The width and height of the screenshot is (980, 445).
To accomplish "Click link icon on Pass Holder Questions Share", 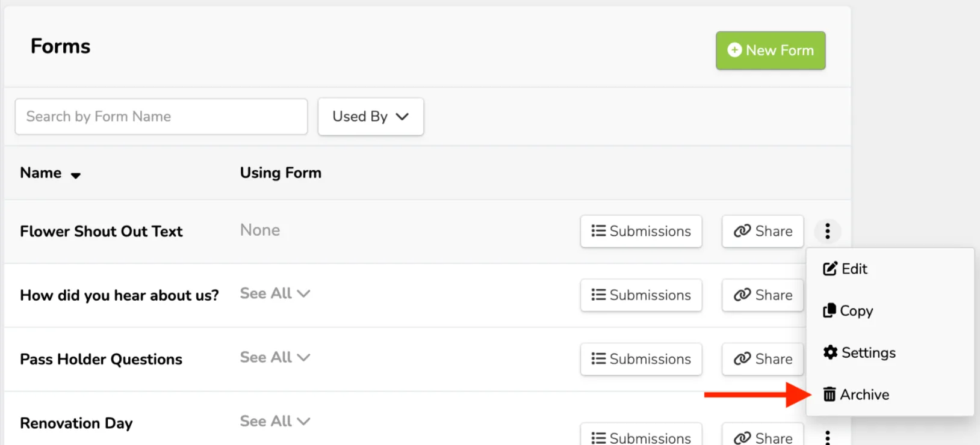I will click(x=742, y=358).
